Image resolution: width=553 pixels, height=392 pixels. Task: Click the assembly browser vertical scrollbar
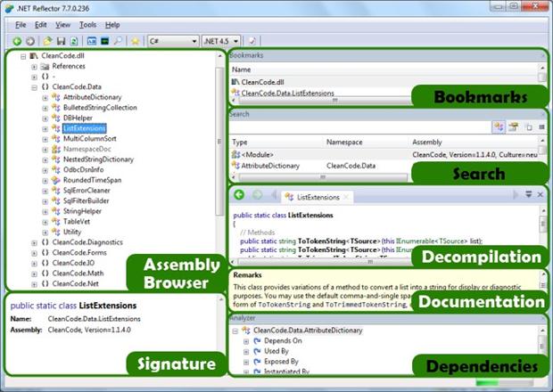point(219,141)
